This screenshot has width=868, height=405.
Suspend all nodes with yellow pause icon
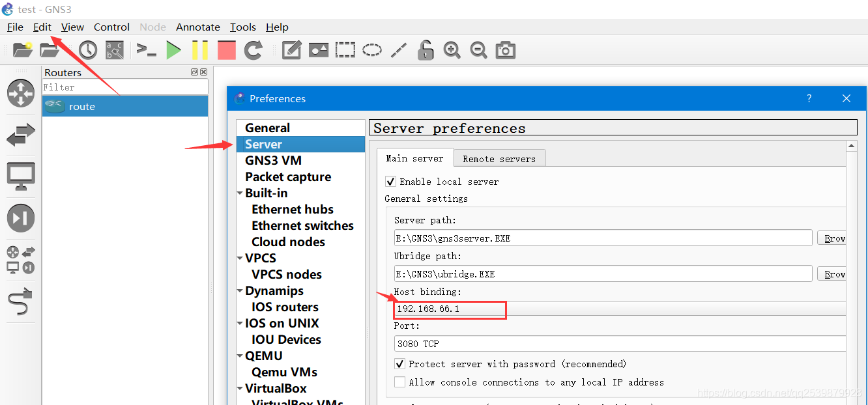point(200,50)
